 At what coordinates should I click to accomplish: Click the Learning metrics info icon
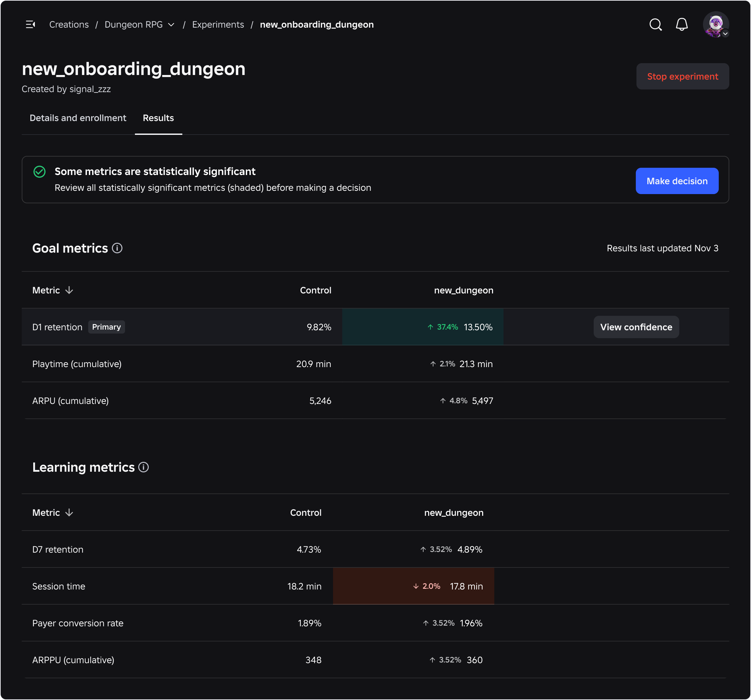tap(143, 467)
